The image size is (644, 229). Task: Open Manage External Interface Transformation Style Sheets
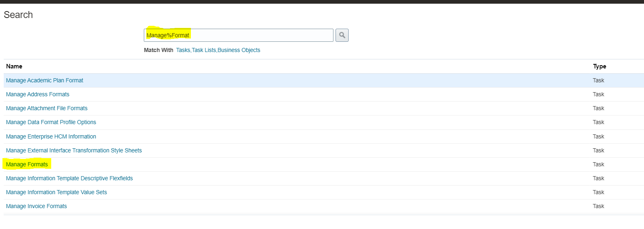74,150
